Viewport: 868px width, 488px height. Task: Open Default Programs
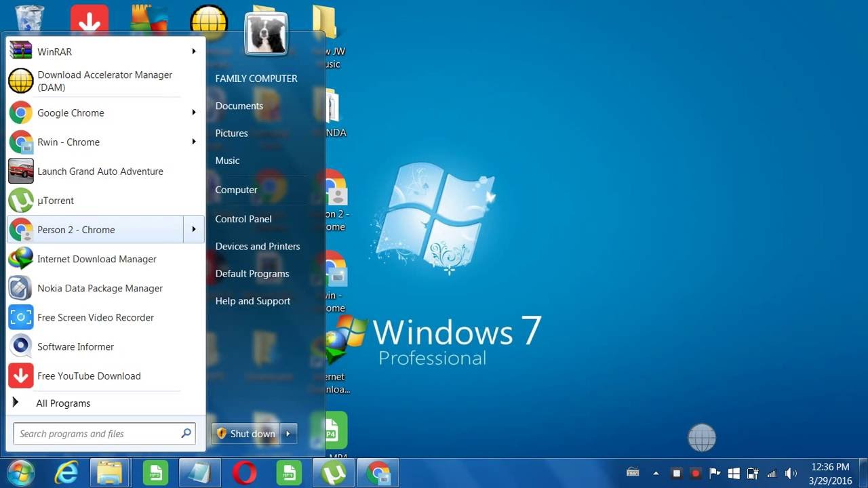[x=252, y=274]
